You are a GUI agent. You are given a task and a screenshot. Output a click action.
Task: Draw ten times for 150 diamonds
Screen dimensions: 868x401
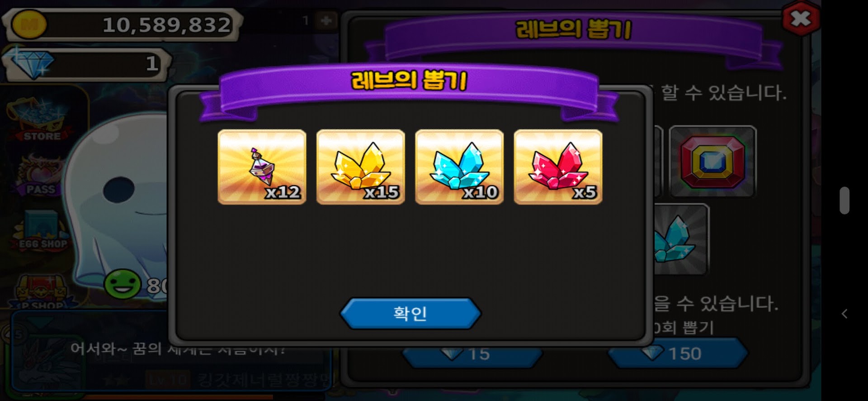(x=677, y=353)
